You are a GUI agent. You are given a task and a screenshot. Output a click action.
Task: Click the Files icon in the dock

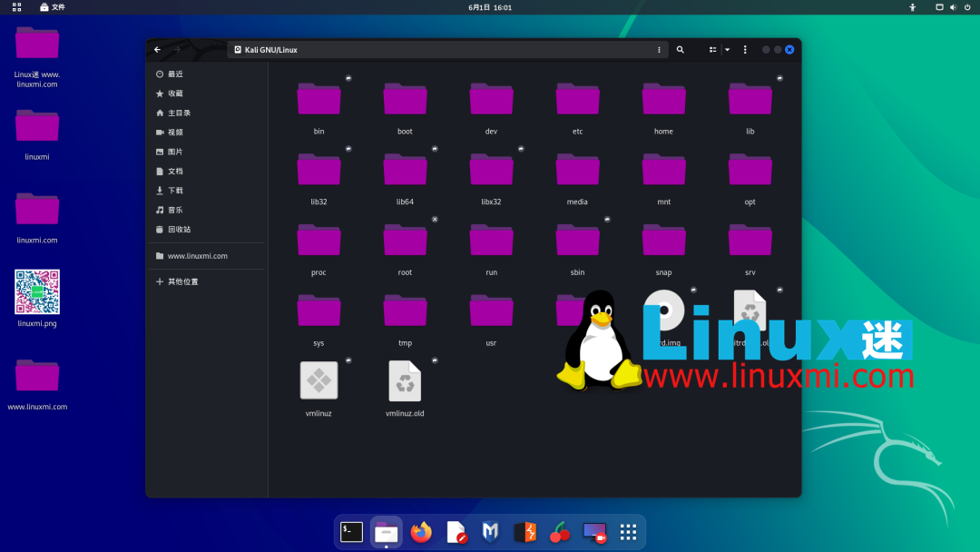pos(387,532)
